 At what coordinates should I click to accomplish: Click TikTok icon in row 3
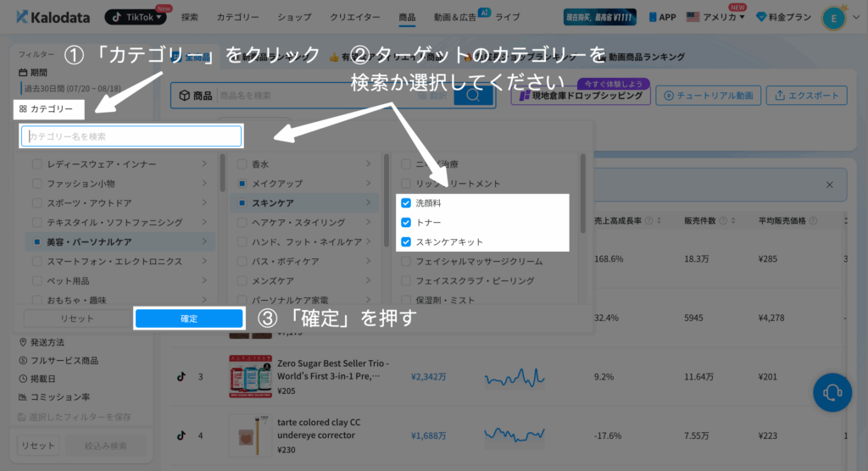pos(181,377)
